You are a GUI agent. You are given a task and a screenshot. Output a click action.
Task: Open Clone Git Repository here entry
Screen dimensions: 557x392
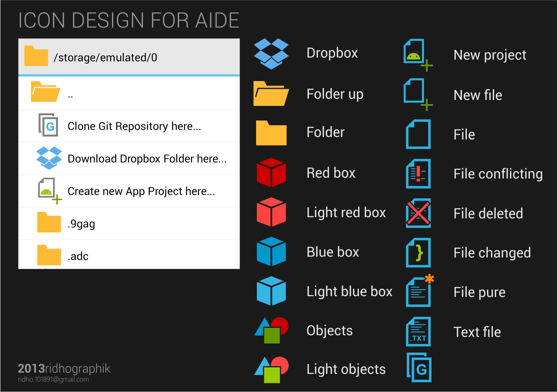134,126
